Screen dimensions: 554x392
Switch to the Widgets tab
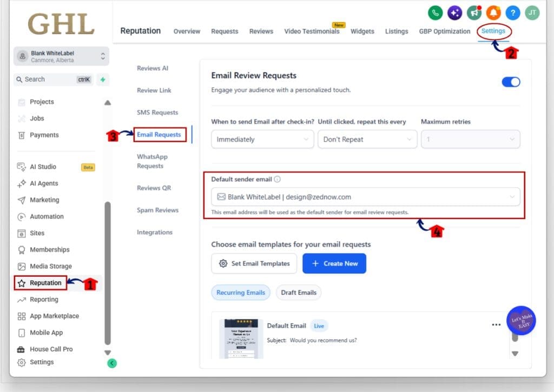[x=362, y=31]
